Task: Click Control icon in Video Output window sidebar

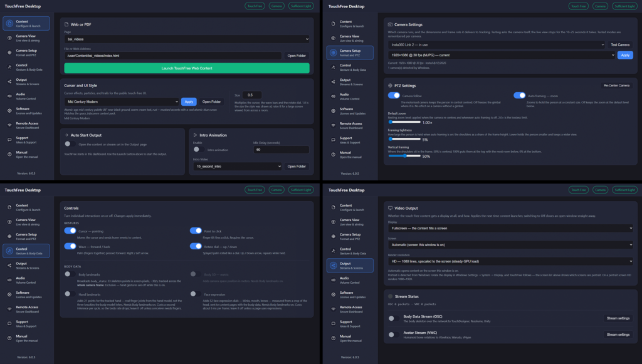Action: (x=334, y=251)
